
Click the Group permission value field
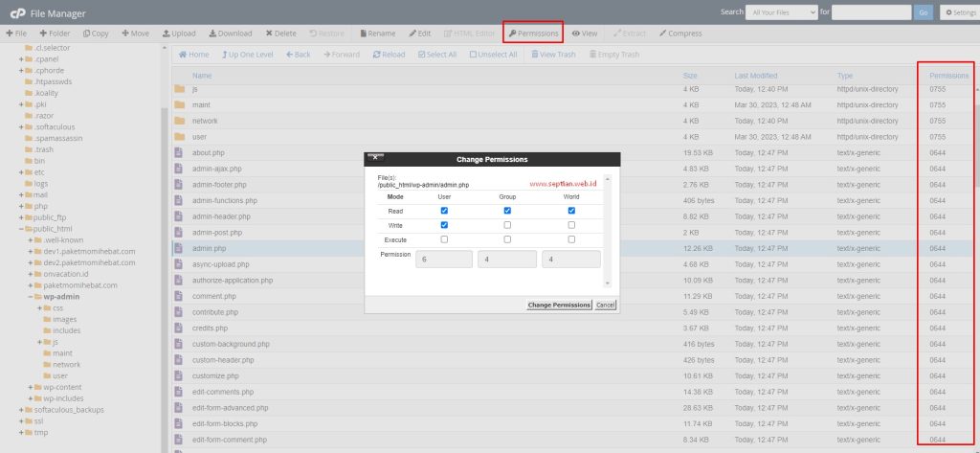click(507, 259)
